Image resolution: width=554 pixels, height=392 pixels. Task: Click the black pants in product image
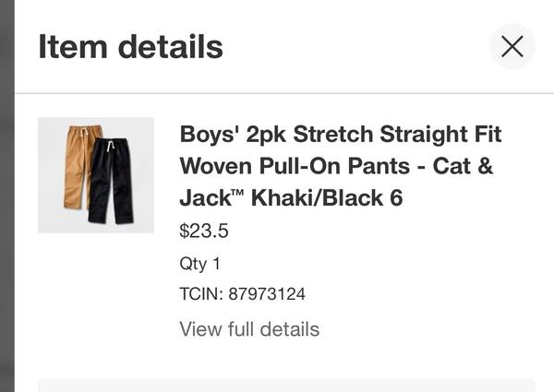(x=111, y=181)
